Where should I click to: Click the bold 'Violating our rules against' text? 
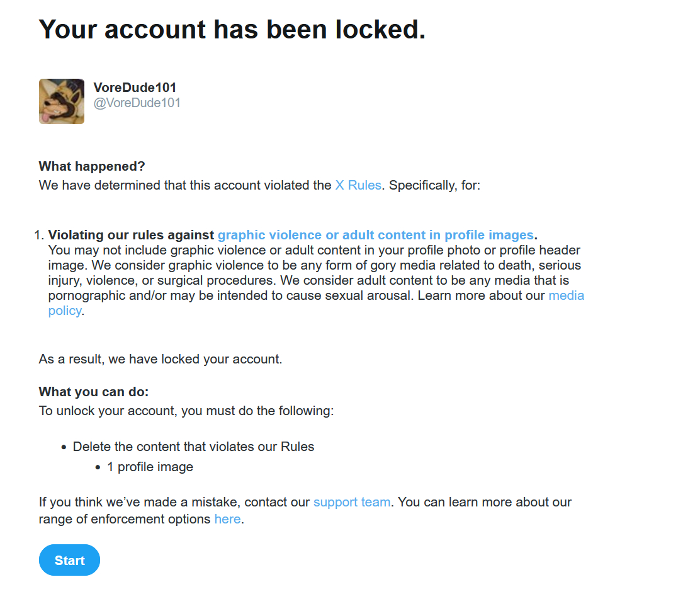pyautogui.click(x=131, y=235)
